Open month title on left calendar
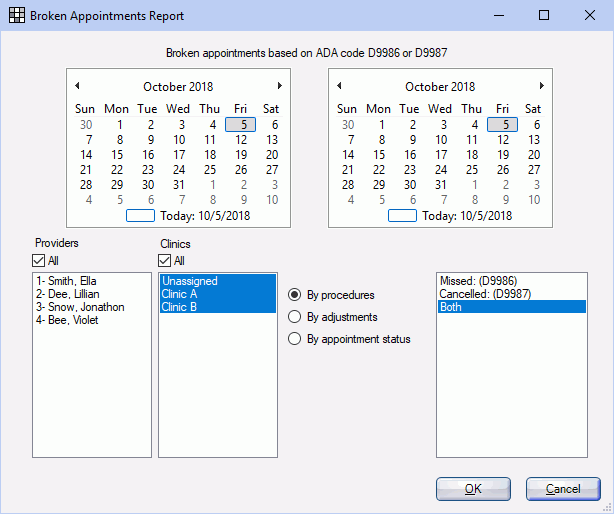 point(178,87)
